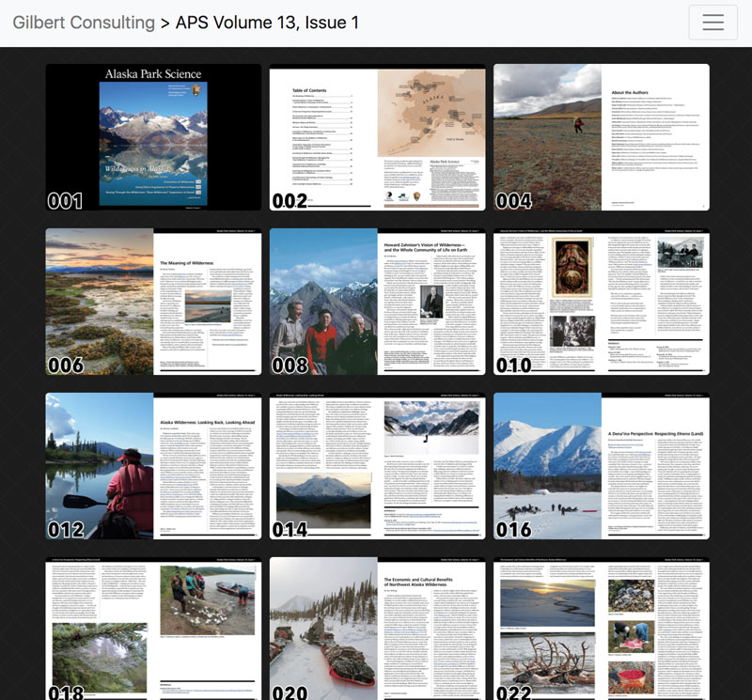Viewport: 752px width, 700px height.
Task: Open caribou antlers spread thumbnail 022
Action: coord(602,630)
